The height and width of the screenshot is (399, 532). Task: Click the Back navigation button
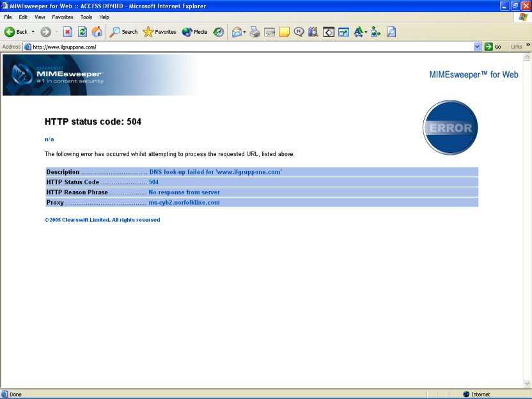tap(16, 32)
